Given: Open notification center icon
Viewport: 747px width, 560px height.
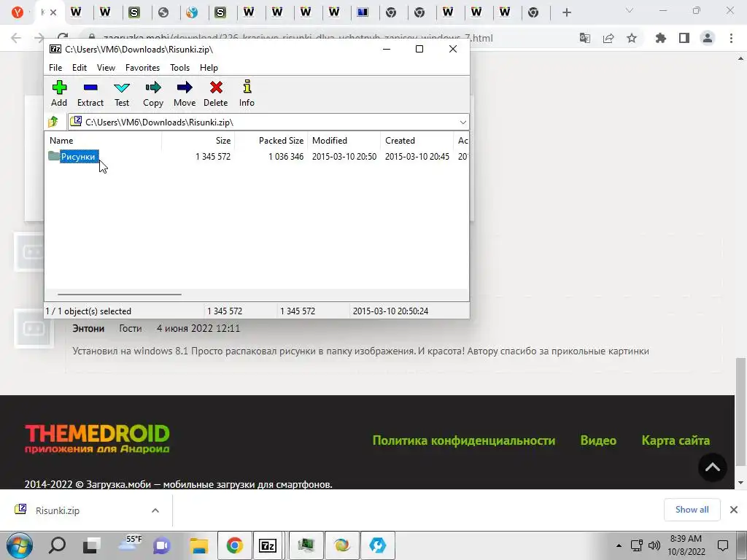Looking at the screenshot, I should pos(723,545).
